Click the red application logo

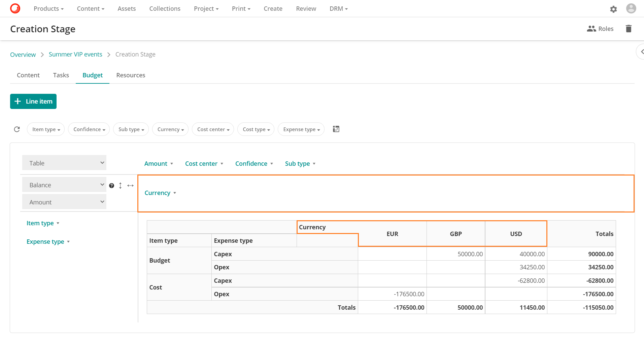15,8
